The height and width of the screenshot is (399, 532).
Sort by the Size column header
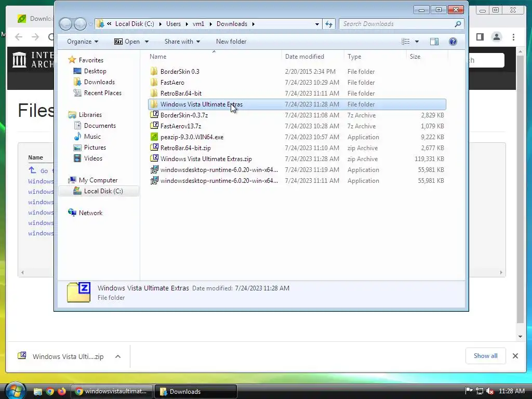[x=427, y=56]
